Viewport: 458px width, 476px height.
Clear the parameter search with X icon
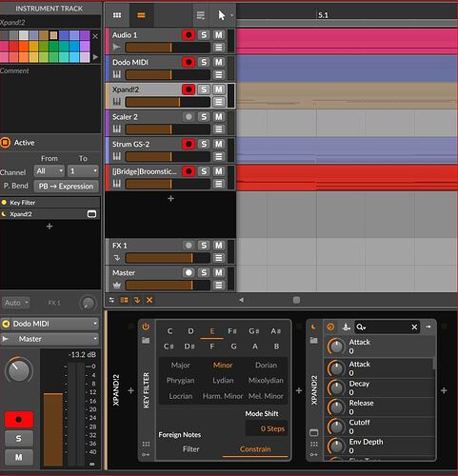(x=414, y=327)
